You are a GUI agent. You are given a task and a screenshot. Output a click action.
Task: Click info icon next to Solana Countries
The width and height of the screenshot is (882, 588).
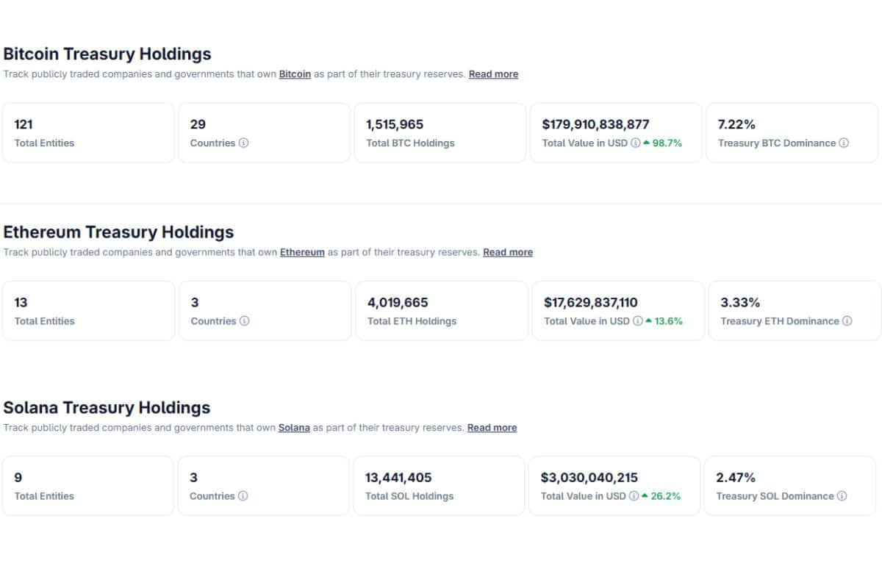[x=243, y=496]
